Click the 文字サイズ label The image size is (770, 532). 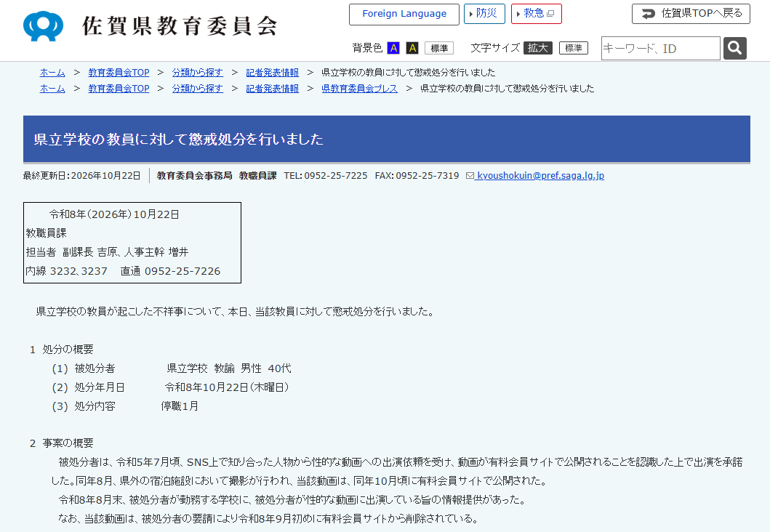pos(495,48)
